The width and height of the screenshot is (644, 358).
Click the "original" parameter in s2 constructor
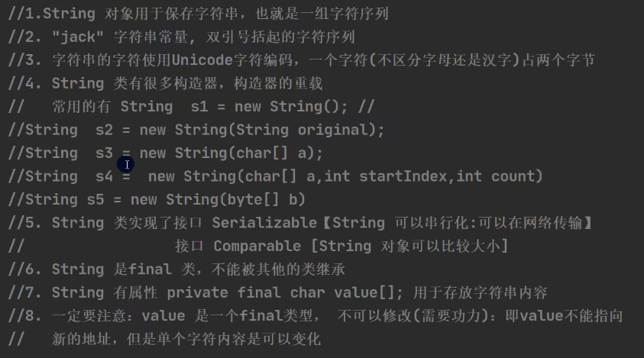click(333, 130)
